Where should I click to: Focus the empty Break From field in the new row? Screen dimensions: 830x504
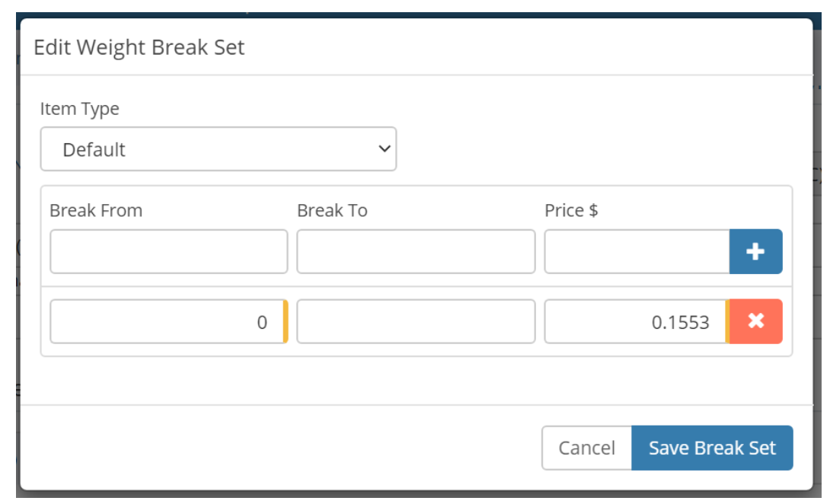[168, 251]
